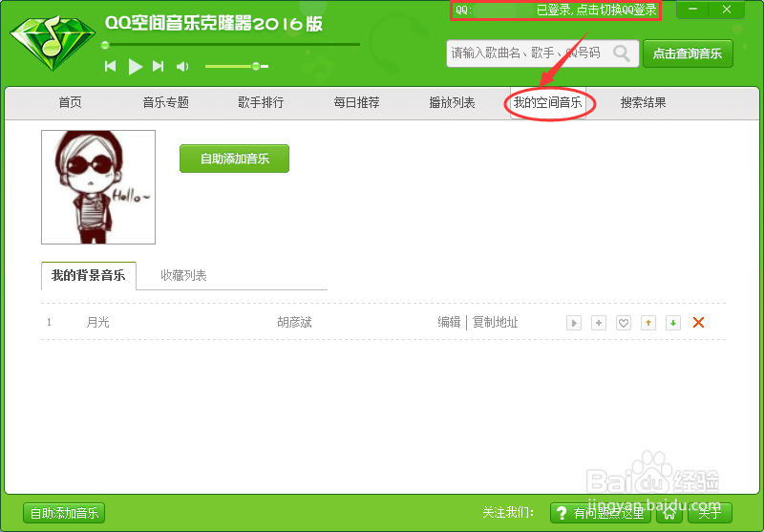Screen dimensions: 764x532
Task: Open the 首页 tab
Action: (x=70, y=103)
